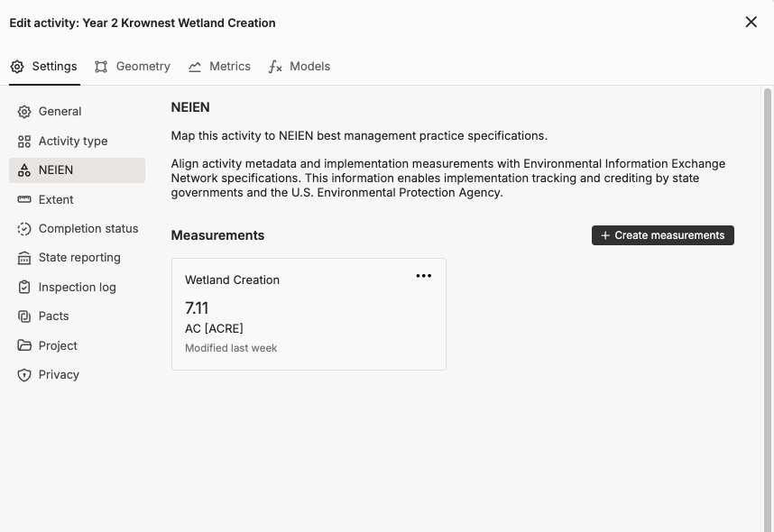
Task: Switch to the Metrics tab
Action: (219, 67)
